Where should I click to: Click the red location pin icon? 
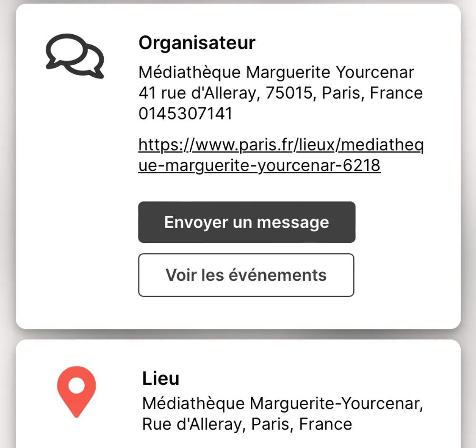pyautogui.click(x=76, y=391)
